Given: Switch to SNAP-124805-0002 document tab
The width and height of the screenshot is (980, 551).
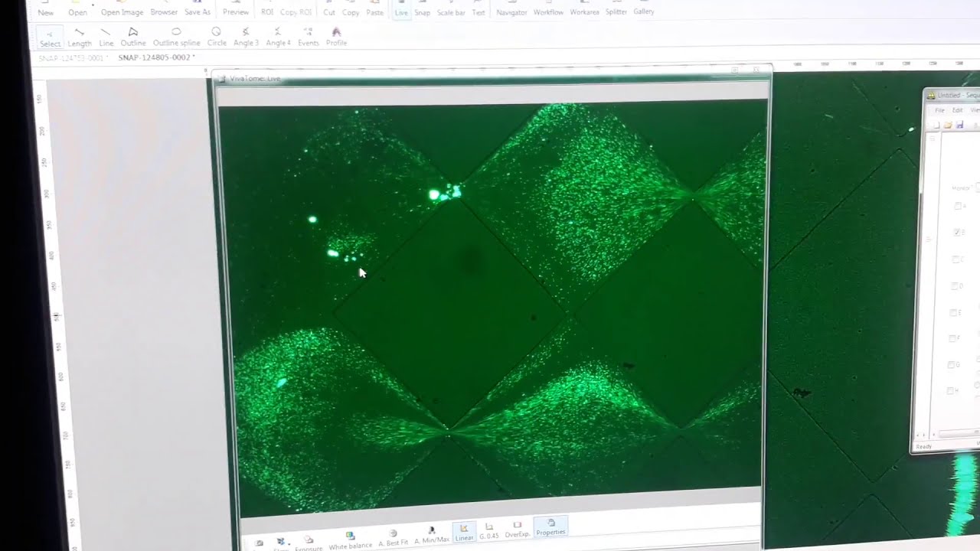Looking at the screenshot, I should [x=156, y=57].
